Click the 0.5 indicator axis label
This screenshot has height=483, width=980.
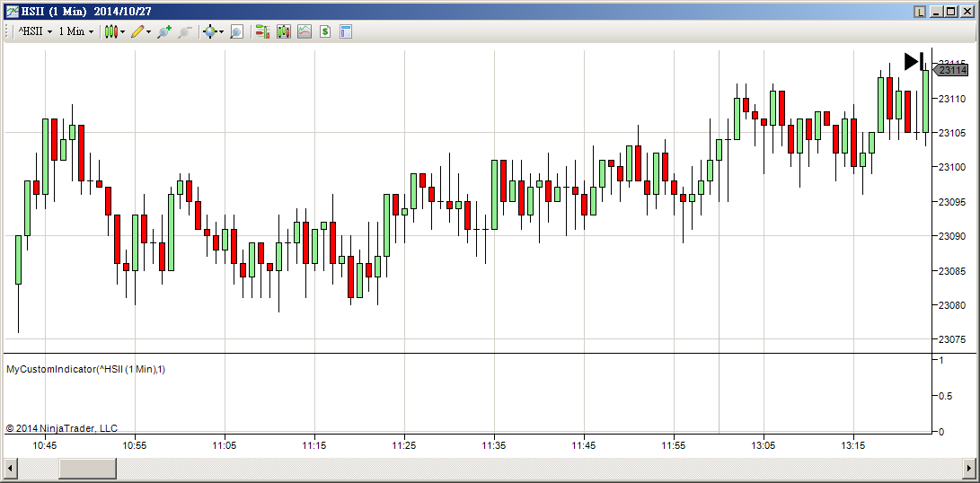(944, 396)
